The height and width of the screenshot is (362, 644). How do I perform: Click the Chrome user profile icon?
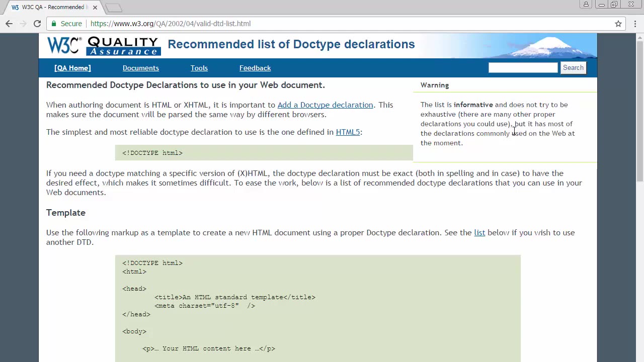click(x=586, y=5)
